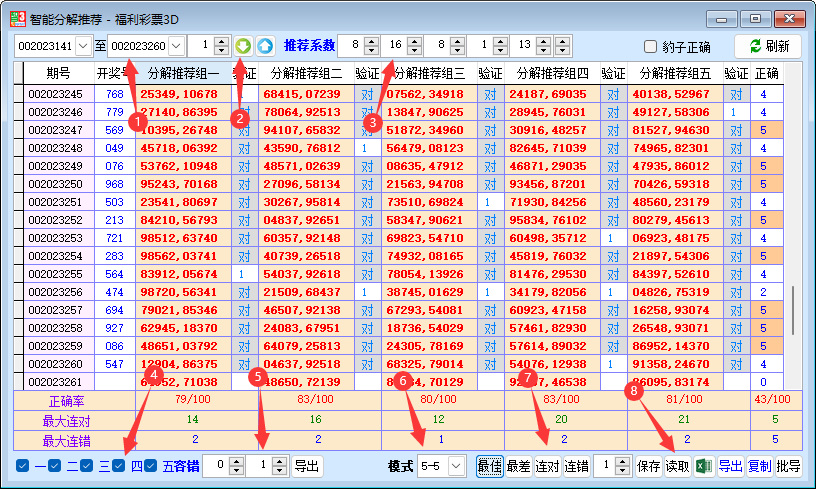Click the green Excel export icon

coord(703,466)
